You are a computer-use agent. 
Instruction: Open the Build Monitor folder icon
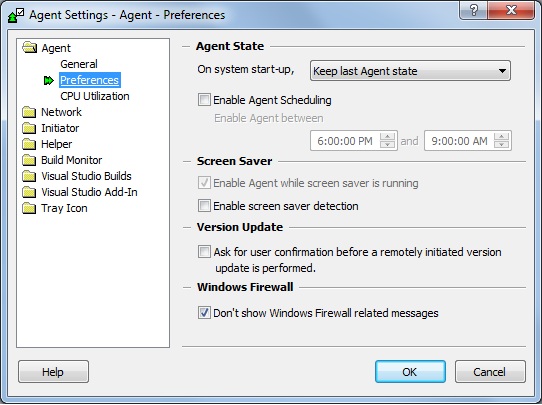coord(29,160)
